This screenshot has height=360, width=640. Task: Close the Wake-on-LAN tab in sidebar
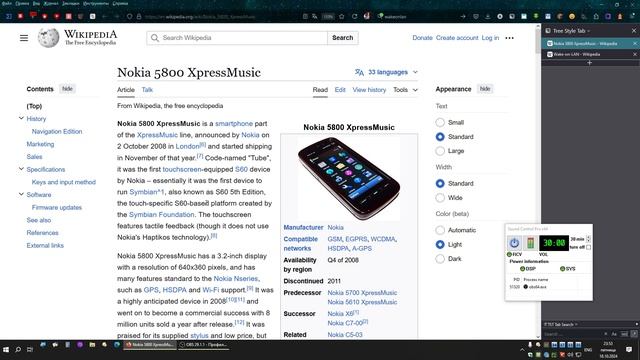635,54
